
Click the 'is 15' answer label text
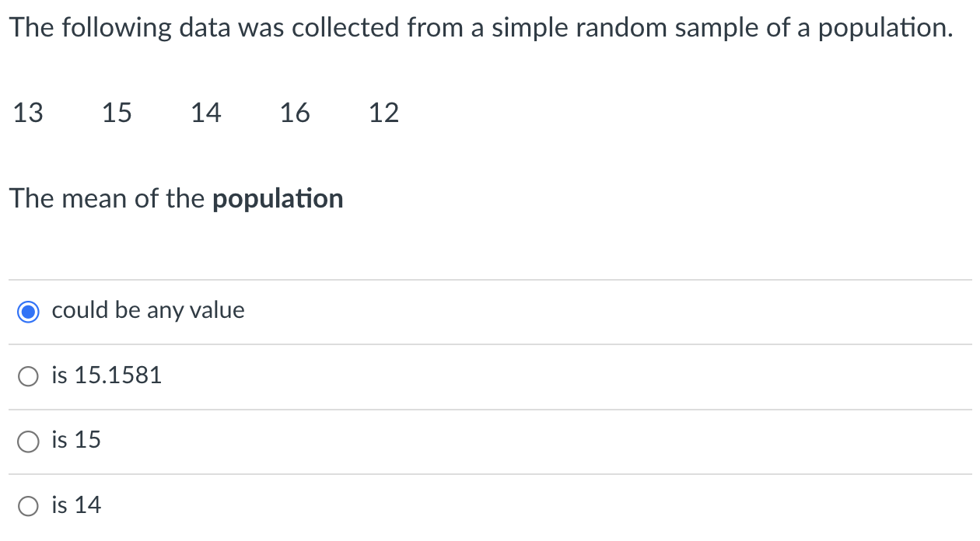pyautogui.click(x=75, y=440)
